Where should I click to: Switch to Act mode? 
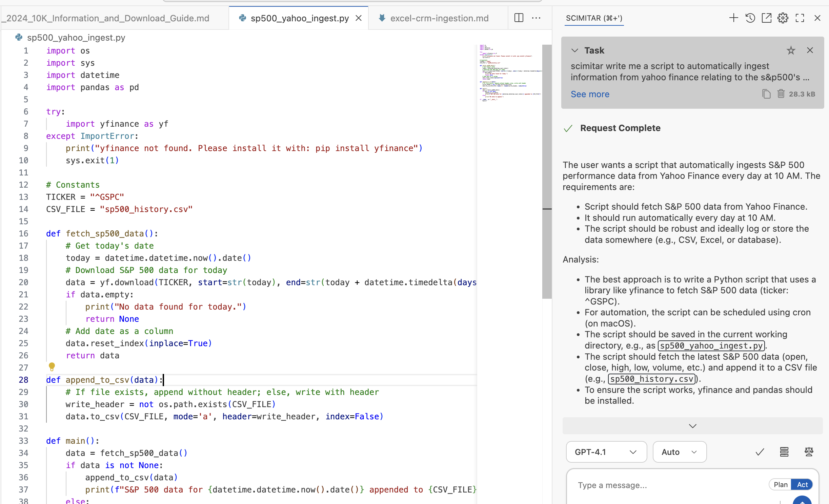pyautogui.click(x=802, y=485)
